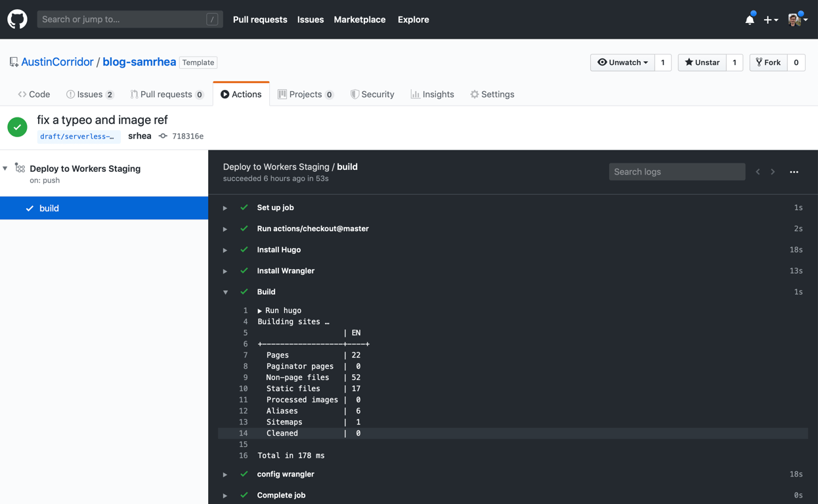The image size is (818, 504).
Task: Click the Search logs field
Action: pyautogui.click(x=677, y=172)
